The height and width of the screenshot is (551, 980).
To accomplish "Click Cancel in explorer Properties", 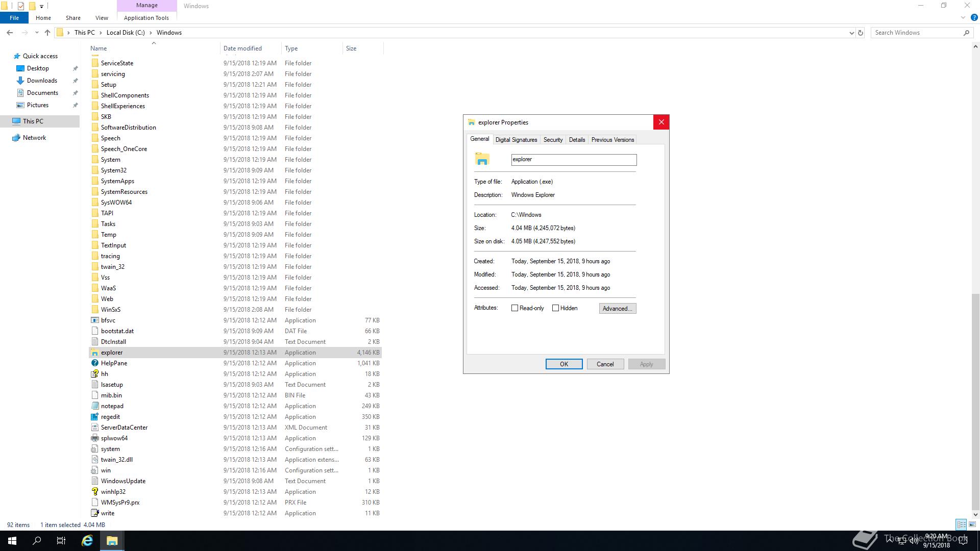I will 605,364.
